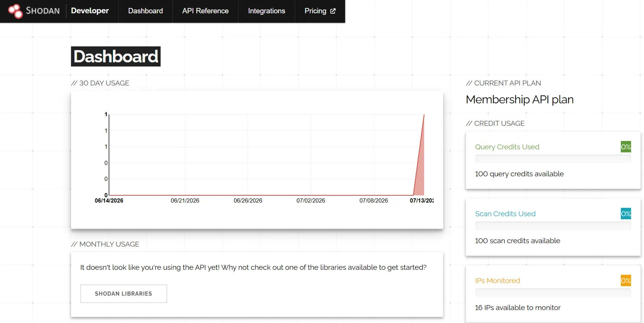Image resolution: width=644 pixels, height=323 pixels.
Task: Open the API Reference page
Action: (x=205, y=11)
